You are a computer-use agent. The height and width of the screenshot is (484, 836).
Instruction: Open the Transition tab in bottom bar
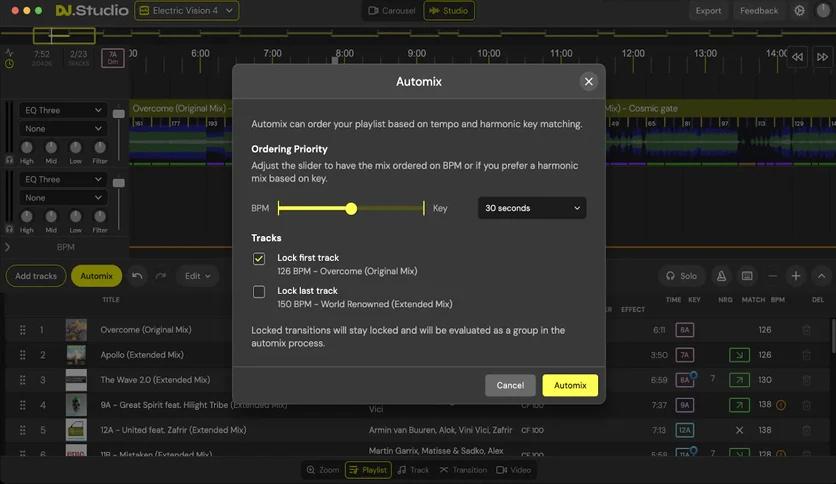tap(463, 470)
